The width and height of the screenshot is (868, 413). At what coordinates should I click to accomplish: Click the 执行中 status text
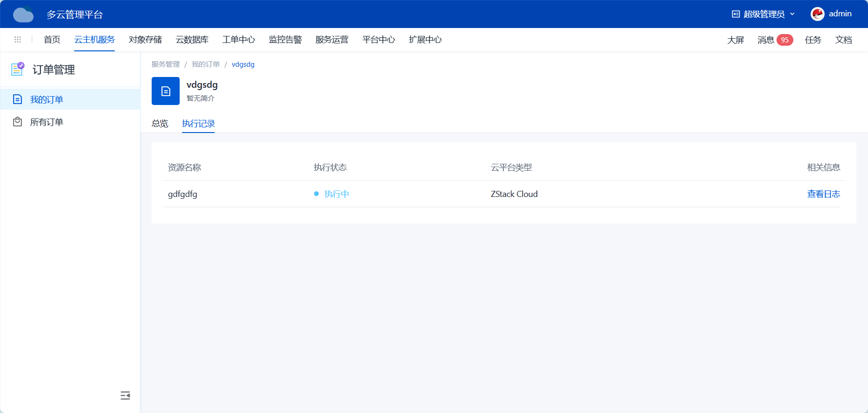[336, 194]
